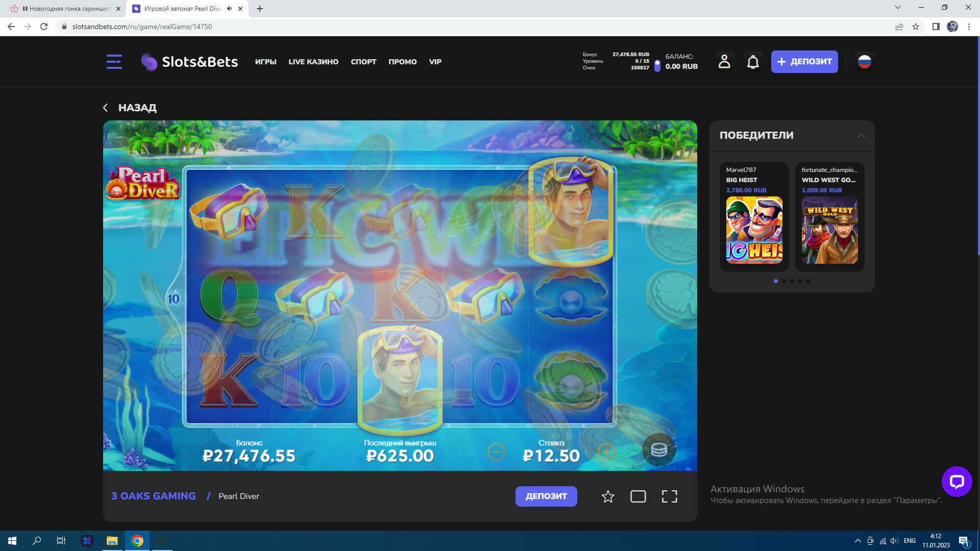The image size is (980, 551).
Task: Open the live chat bubble
Action: click(957, 481)
